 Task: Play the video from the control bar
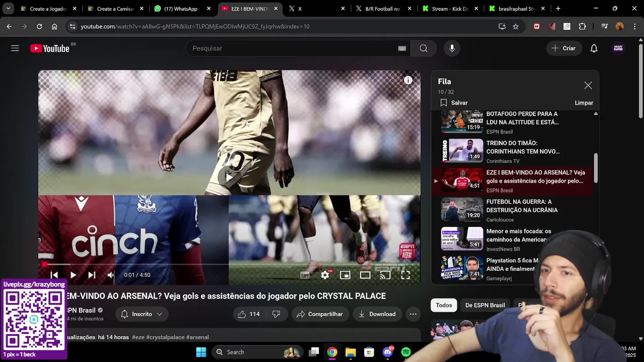(x=73, y=275)
